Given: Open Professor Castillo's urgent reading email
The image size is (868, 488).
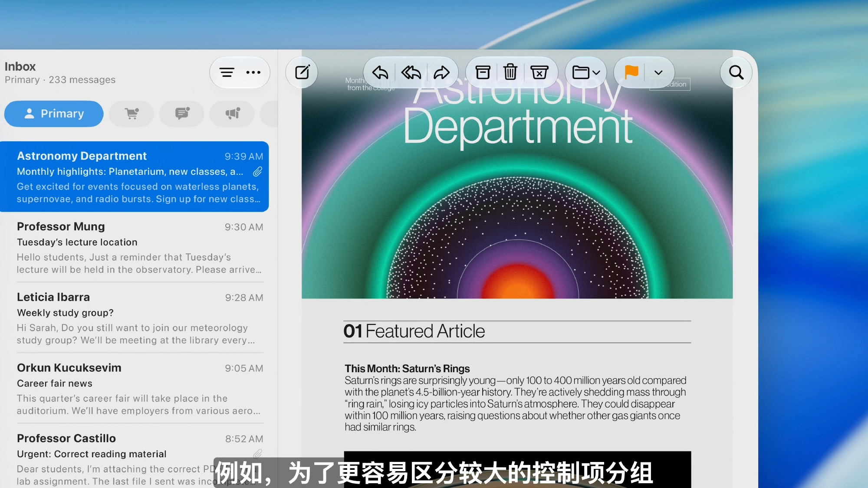Looking at the screenshot, I should [135, 456].
